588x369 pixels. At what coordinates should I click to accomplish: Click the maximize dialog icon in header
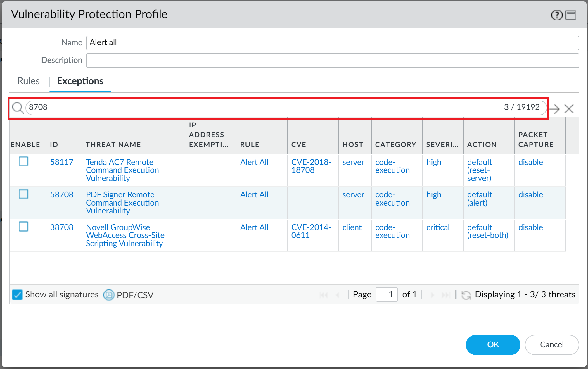pyautogui.click(x=571, y=15)
